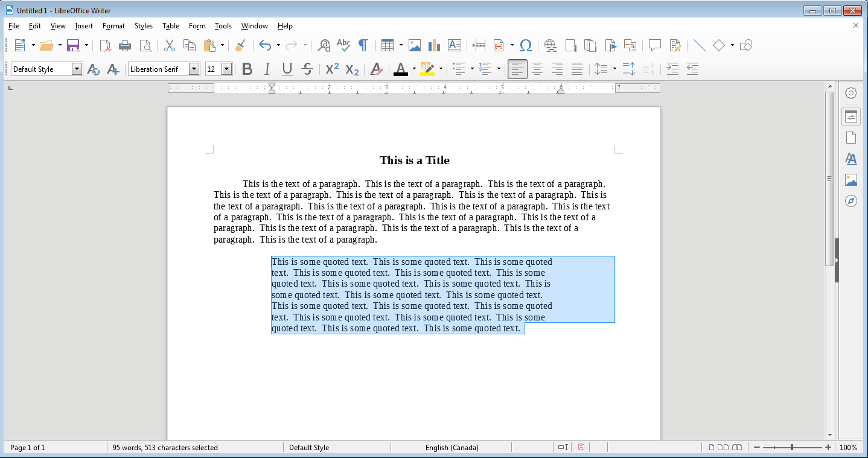The image size is (868, 458).
Task: Open the Liberation Serif font name dropdown
Action: pos(194,69)
